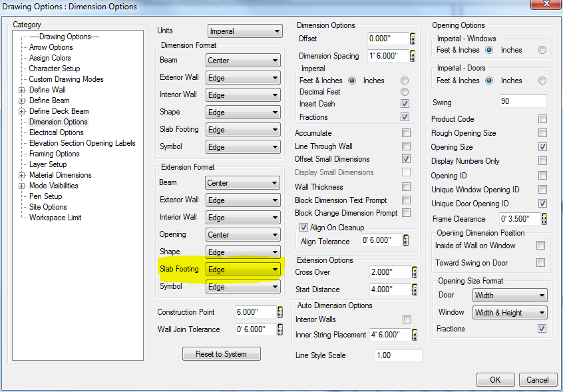Viewport: 563px width, 392px height.
Task: Expand the Define Wall tree node
Action: 22,90
